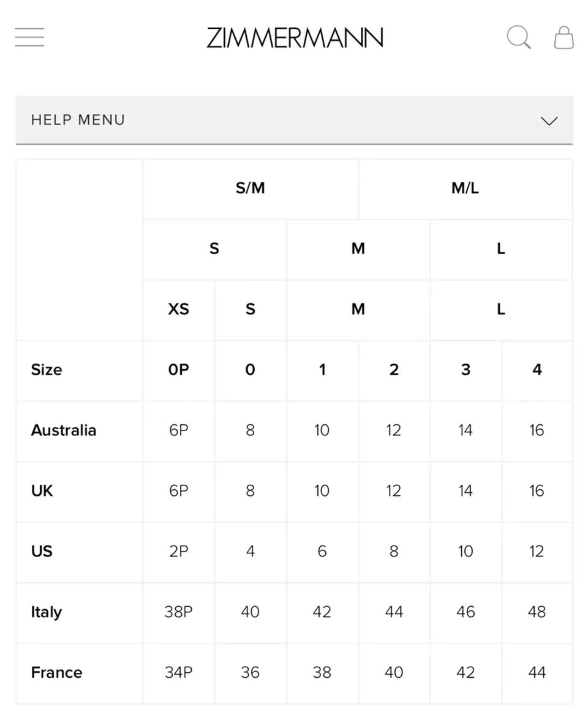Screen dimensions: 588x720
Task: Select the S/M header cell
Action: coord(251,188)
